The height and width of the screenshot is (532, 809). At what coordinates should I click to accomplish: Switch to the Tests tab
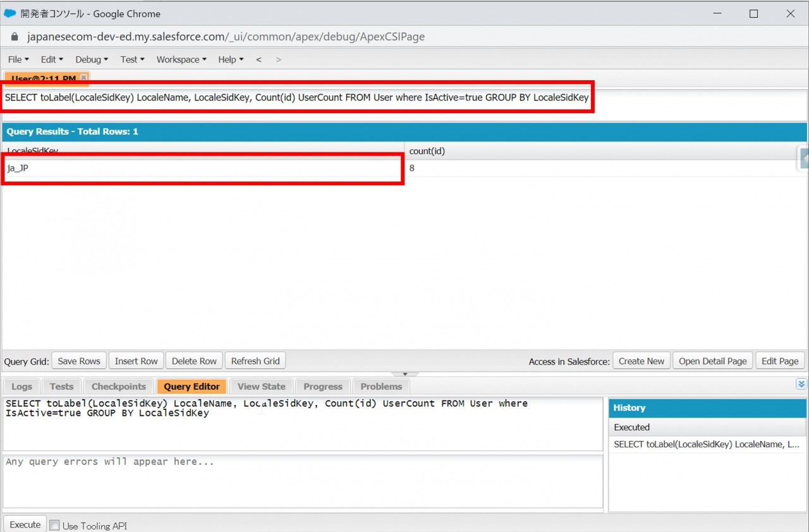click(61, 386)
